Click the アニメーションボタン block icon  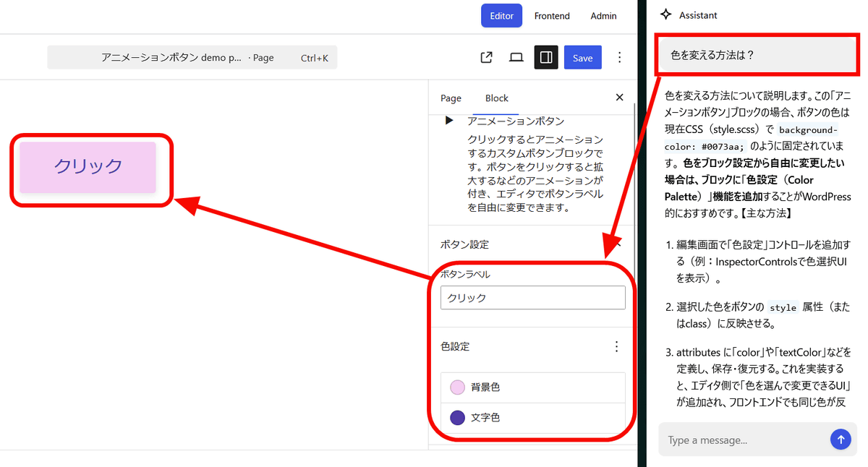coord(449,121)
